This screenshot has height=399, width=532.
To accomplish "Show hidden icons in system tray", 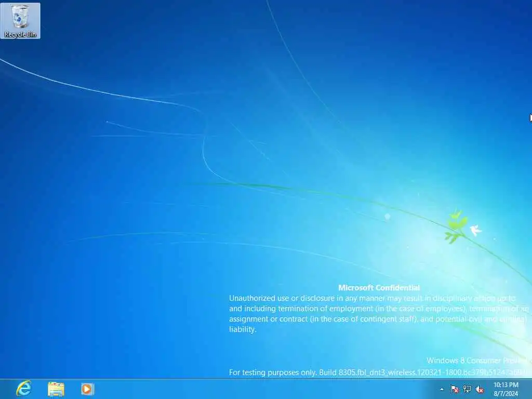I will coord(442,390).
